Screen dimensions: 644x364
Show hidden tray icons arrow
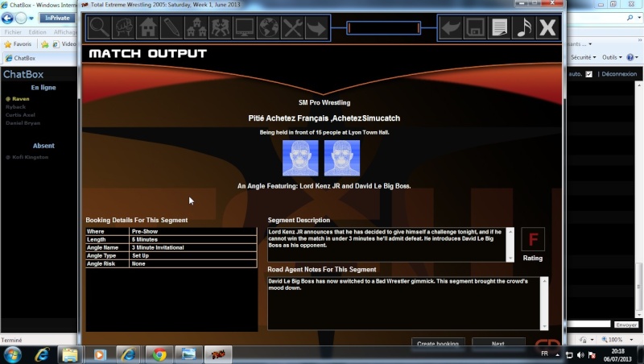click(x=557, y=355)
